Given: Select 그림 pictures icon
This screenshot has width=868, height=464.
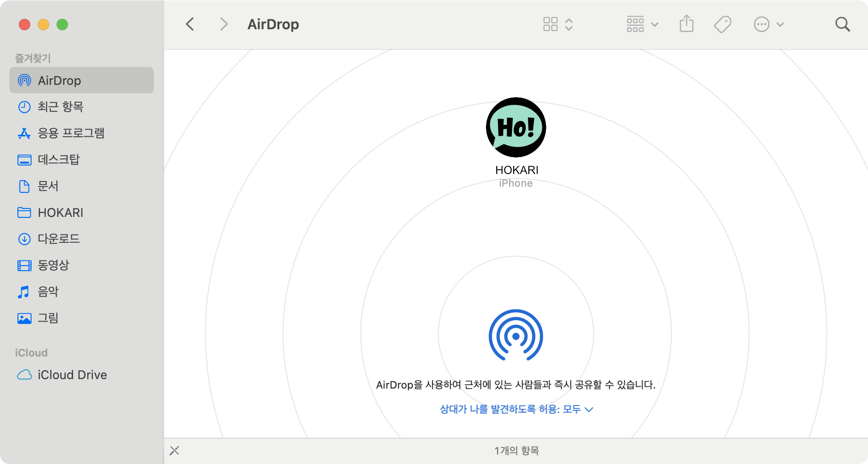Looking at the screenshot, I should pyautogui.click(x=25, y=318).
